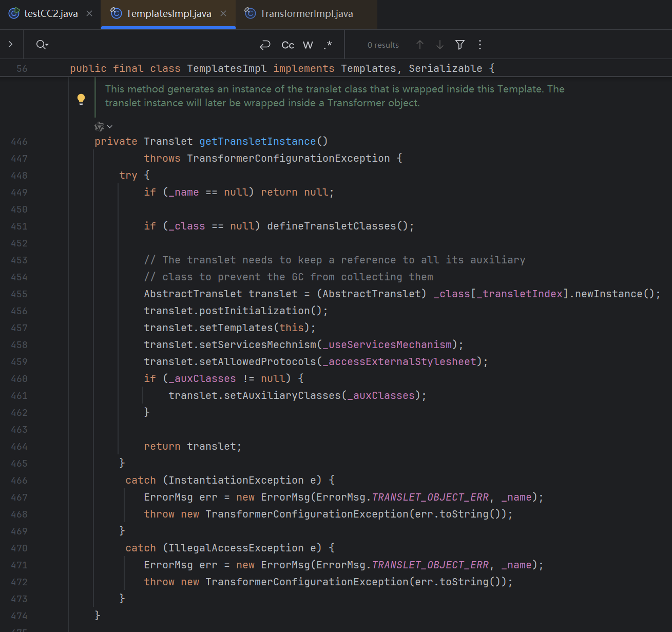Open the usages inlay dropdown above getTransletInstance

(104, 126)
